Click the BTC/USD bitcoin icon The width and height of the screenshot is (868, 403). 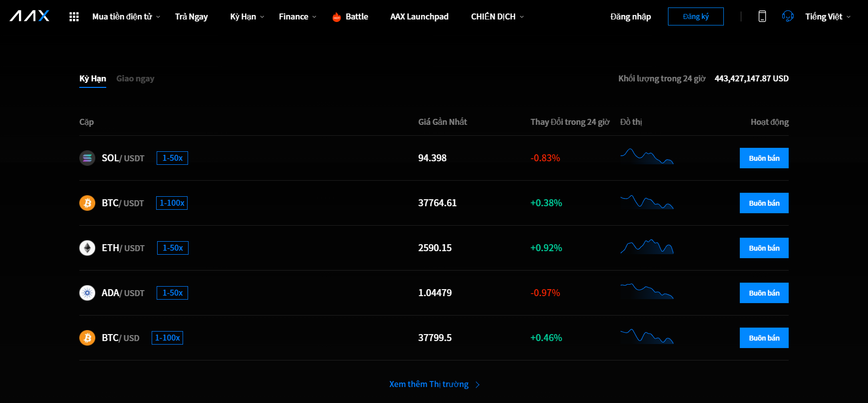[87, 338]
